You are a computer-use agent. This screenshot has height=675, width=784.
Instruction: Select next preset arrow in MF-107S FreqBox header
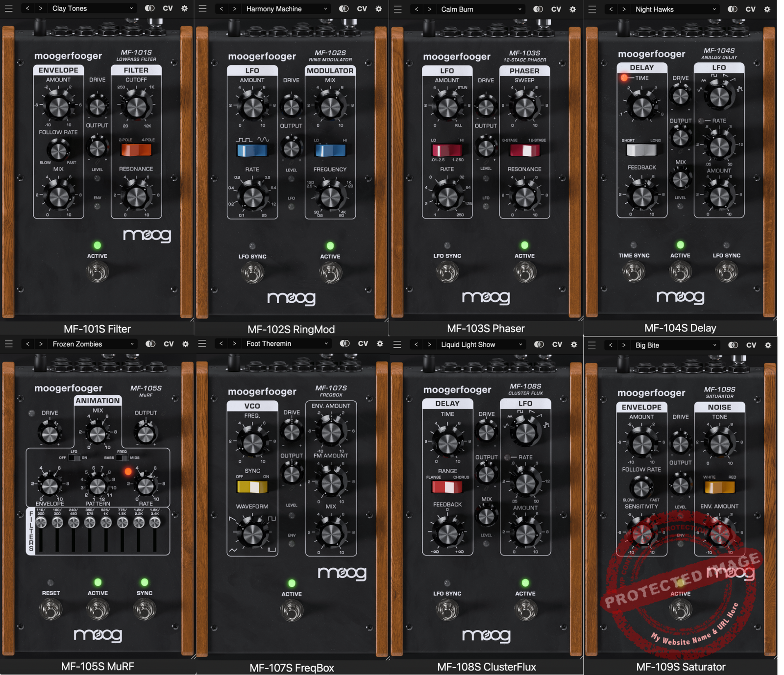(235, 343)
